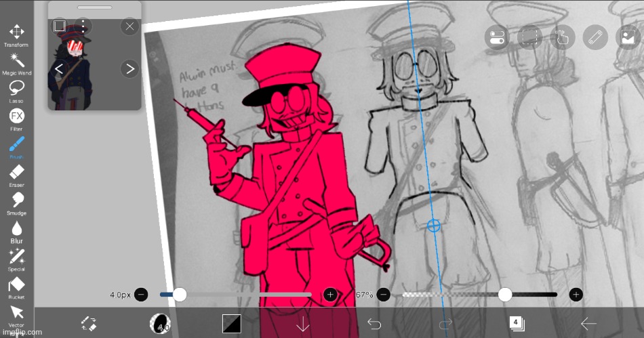
Task: Click the brush thickness slider
Action: [235, 295]
